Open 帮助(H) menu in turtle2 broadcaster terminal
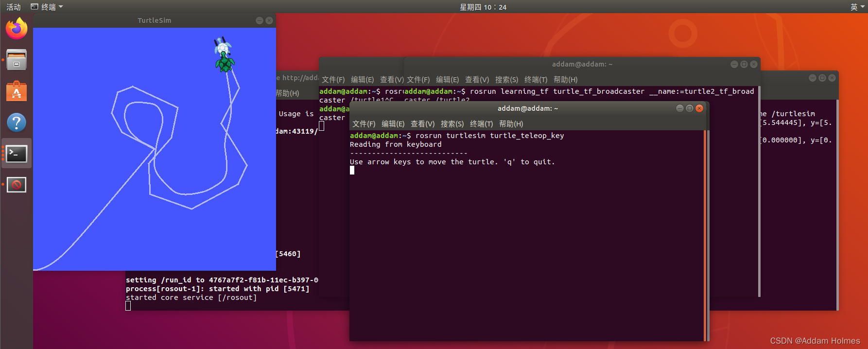Viewport: 868px width, 349px height. coord(566,80)
